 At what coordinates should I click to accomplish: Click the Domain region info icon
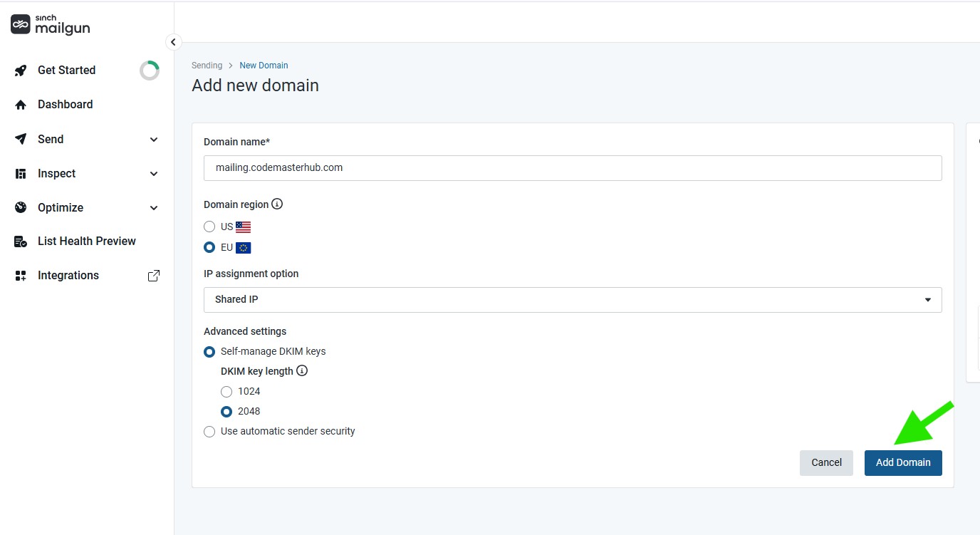(x=278, y=204)
